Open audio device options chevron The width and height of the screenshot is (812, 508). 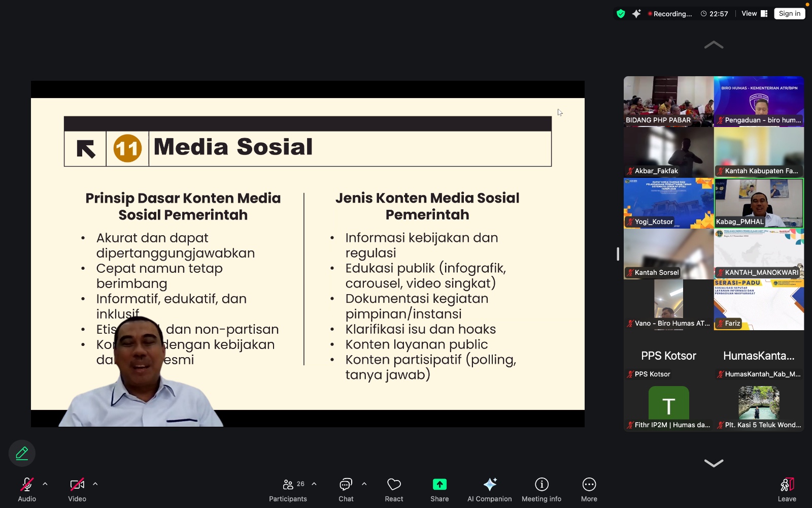(45, 484)
